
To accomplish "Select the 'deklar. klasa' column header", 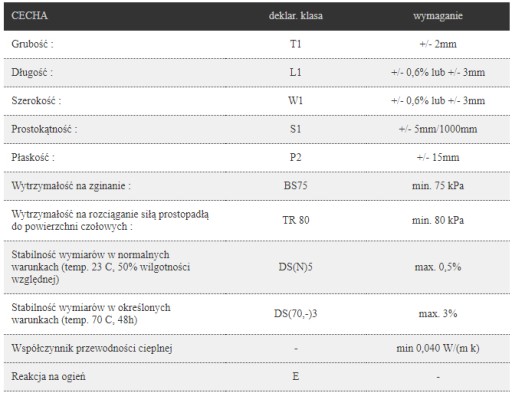I will click(x=296, y=16).
